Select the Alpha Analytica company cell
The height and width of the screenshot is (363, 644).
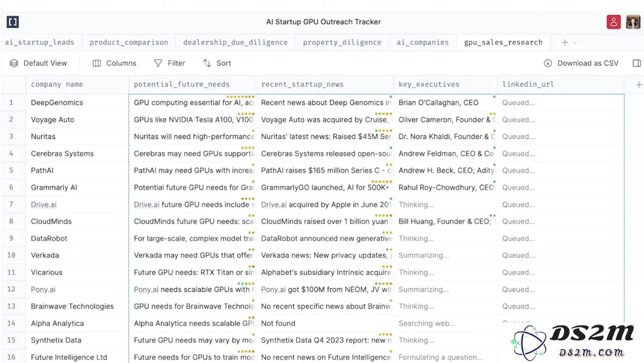click(77, 323)
